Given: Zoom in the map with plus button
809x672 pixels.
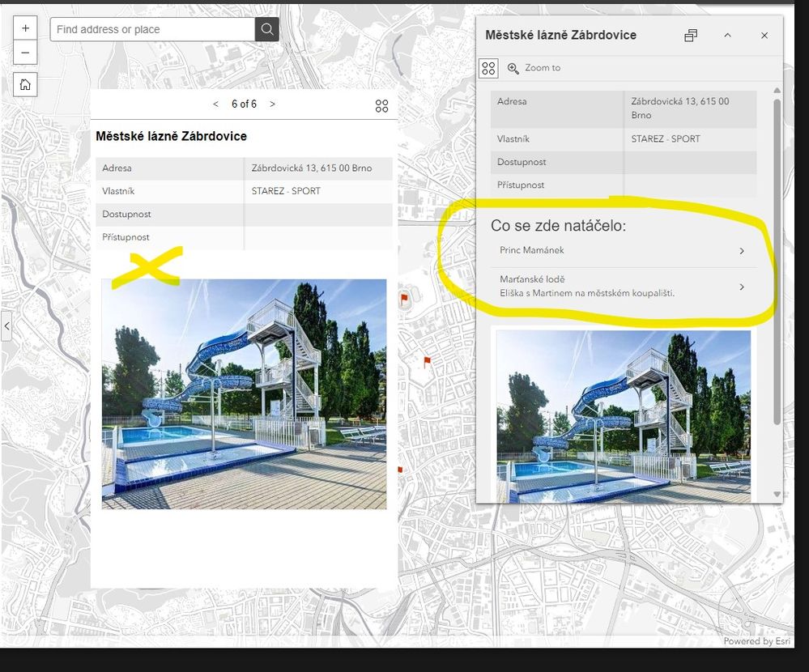Looking at the screenshot, I should [25, 28].
